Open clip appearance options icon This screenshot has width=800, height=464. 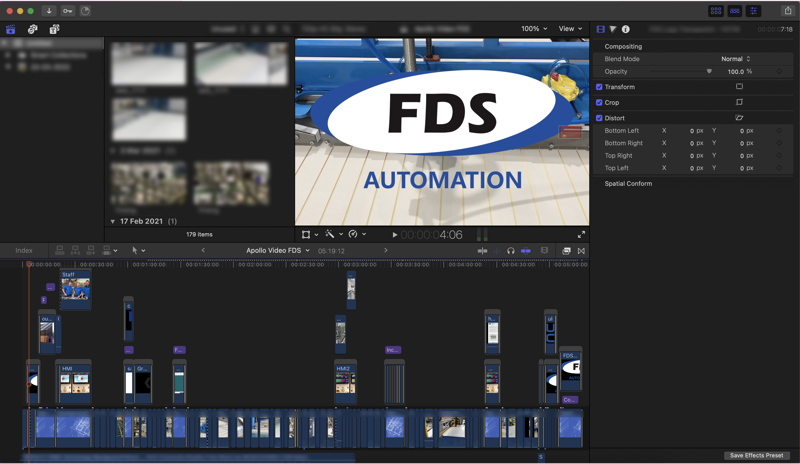(544, 251)
